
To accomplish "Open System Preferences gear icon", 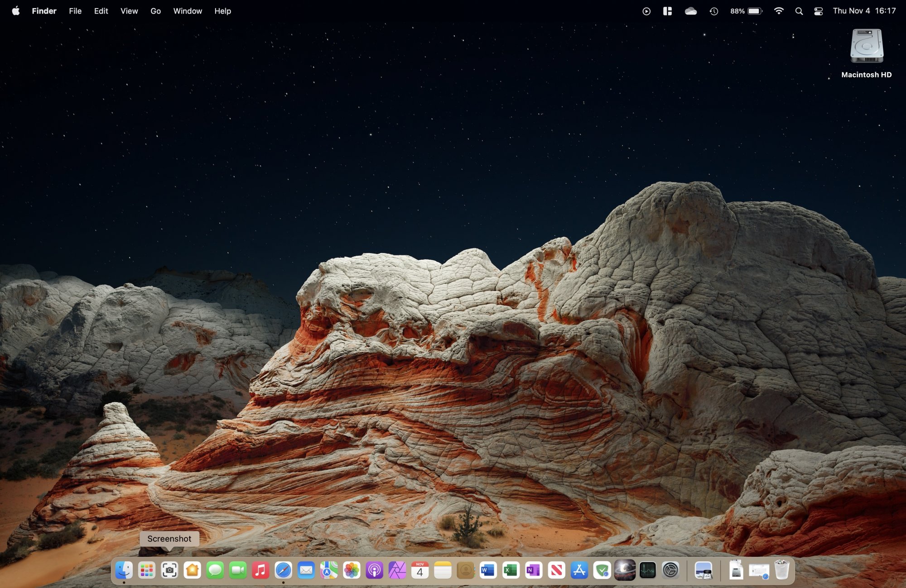I will [x=670, y=570].
